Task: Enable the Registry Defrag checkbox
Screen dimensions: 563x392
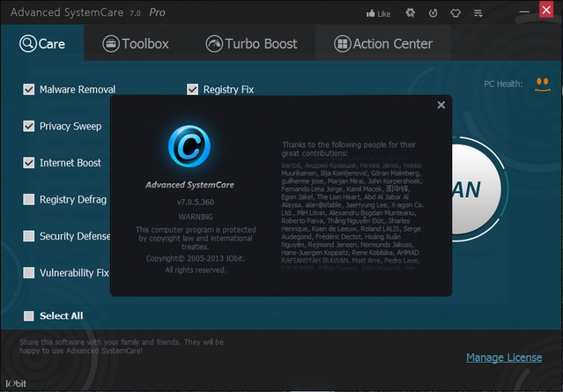Action: coord(29,199)
